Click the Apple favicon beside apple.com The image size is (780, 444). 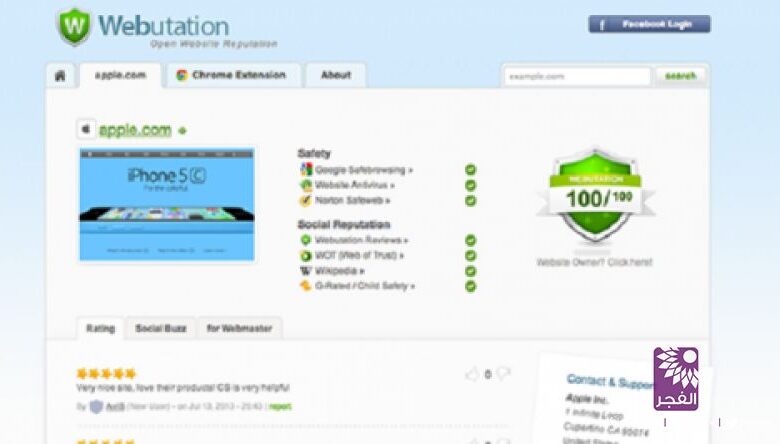pyautogui.click(x=86, y=130)
